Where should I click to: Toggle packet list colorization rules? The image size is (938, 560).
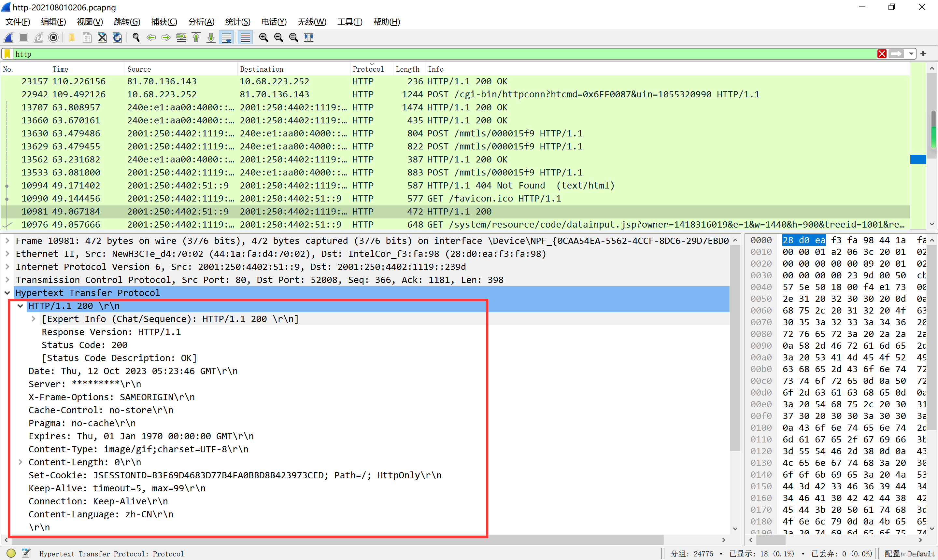pos(245,37)
